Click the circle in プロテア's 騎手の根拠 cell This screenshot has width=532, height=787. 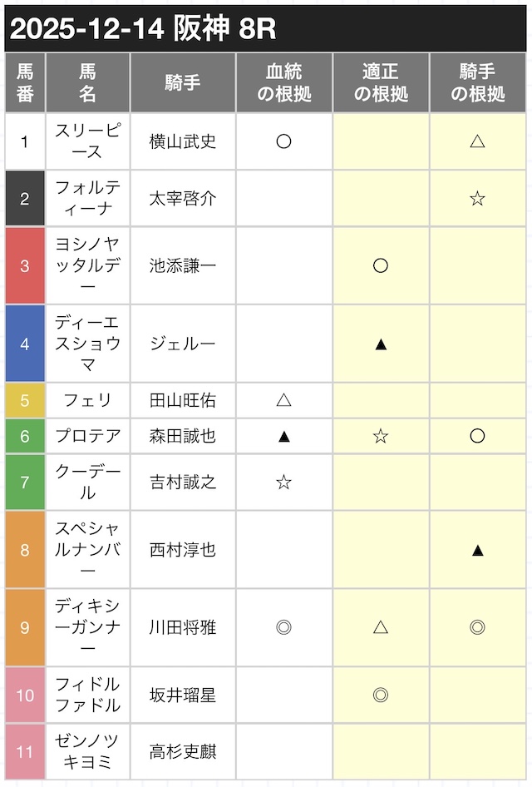coord(477,436)
